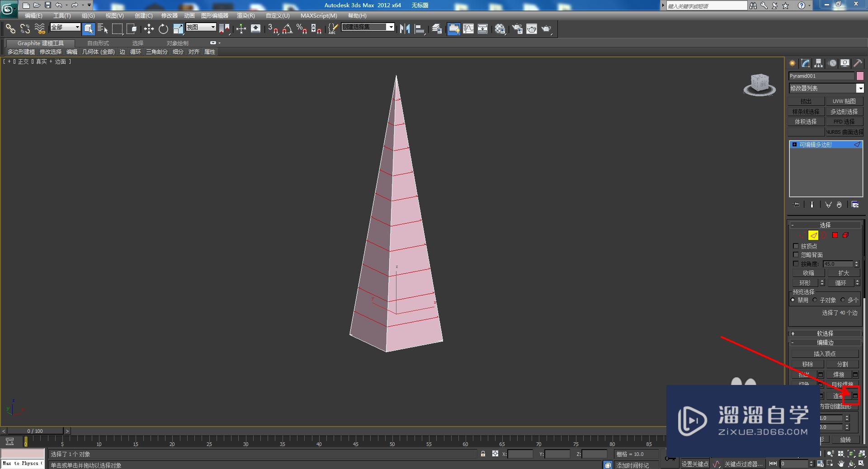
Task: Click the 分割 button
Action: pyautogui.click(x=843, y=364)
